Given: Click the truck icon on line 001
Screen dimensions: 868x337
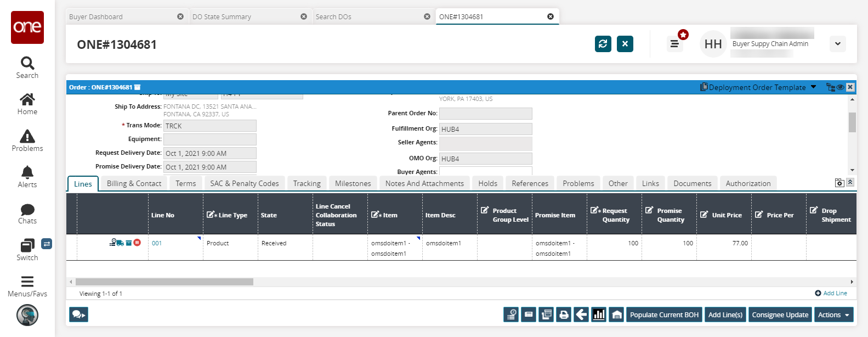Looking at the screenshot, I should coord(120,243).
